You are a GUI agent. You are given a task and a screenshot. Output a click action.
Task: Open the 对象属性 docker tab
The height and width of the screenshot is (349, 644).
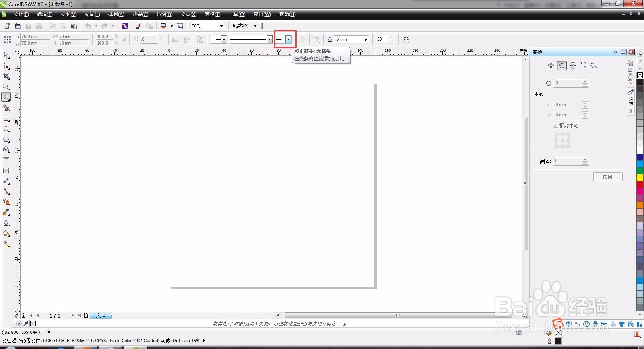(630, 72)
